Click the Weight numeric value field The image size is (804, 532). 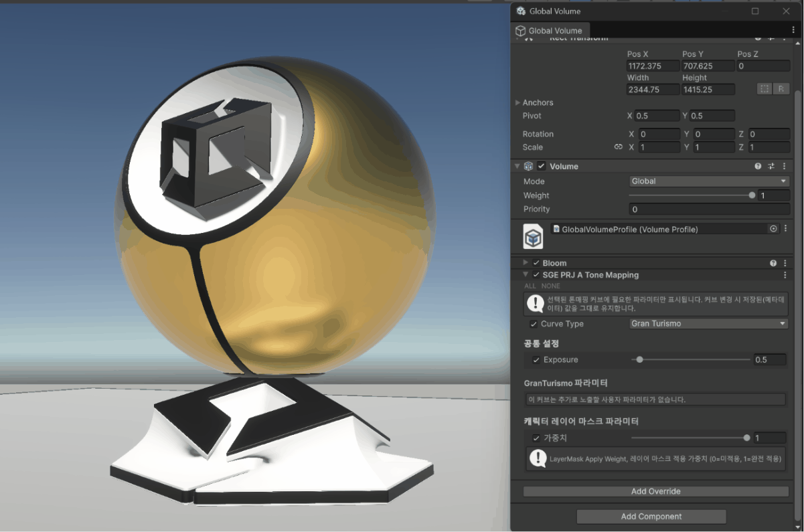click(774, 195)
